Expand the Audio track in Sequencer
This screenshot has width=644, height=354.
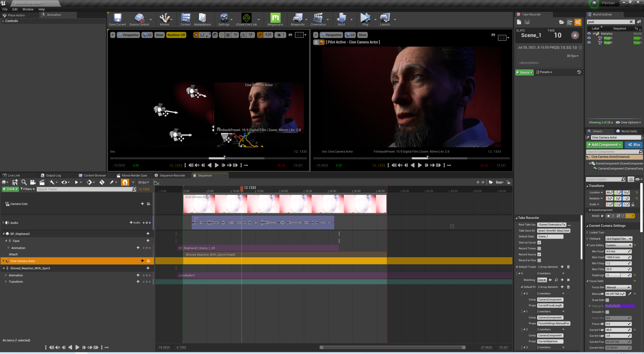click(3, 223)
